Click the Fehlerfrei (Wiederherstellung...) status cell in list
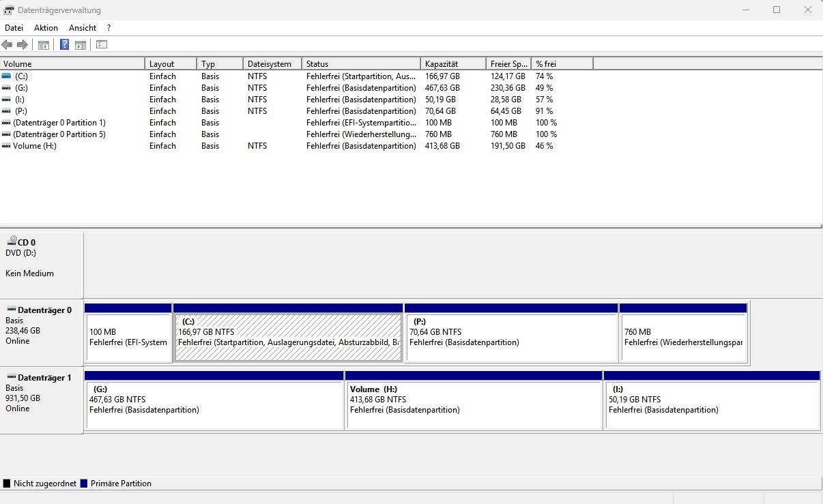This screenshot has width=823, height=504. click(361, 134)
